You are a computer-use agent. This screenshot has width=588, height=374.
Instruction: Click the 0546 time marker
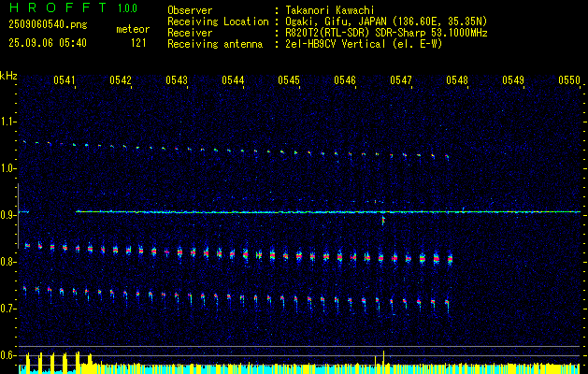point(345,80)
